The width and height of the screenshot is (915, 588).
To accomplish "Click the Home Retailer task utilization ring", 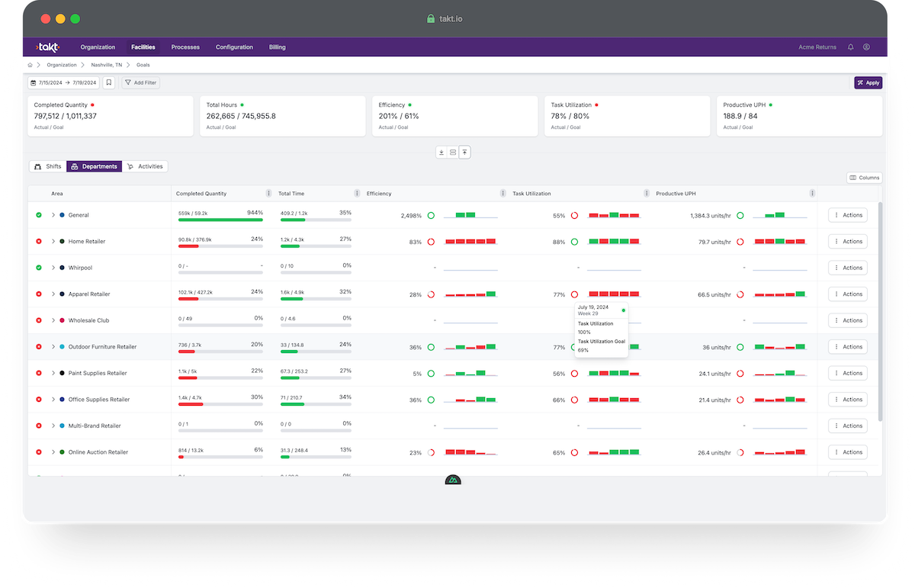I will point(574,242).
